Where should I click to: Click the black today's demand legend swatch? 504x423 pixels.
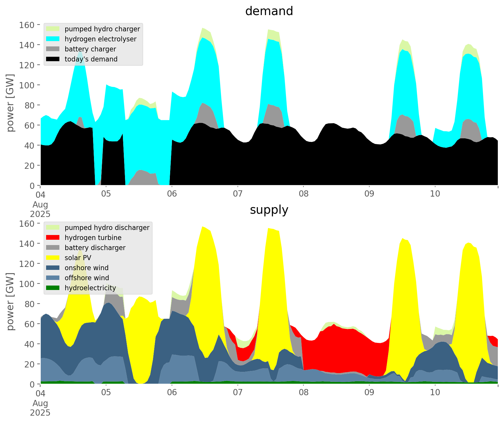pos(53,59)
